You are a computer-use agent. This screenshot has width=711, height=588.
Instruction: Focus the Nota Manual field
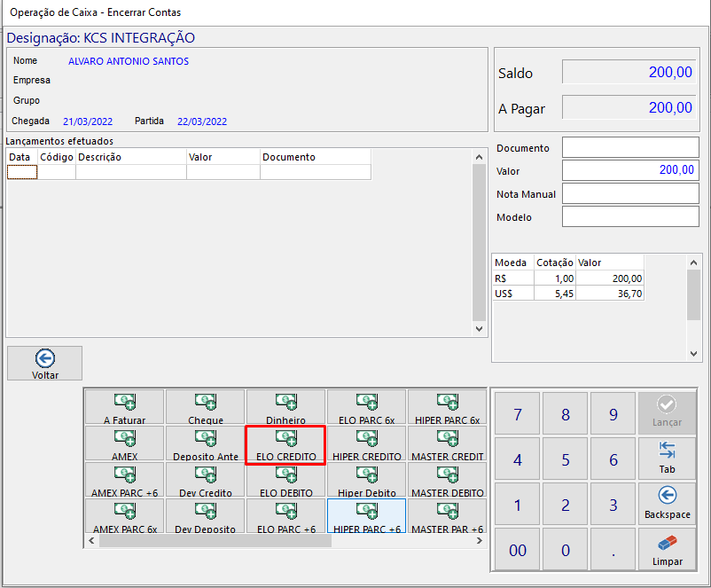tap(630, 193)
